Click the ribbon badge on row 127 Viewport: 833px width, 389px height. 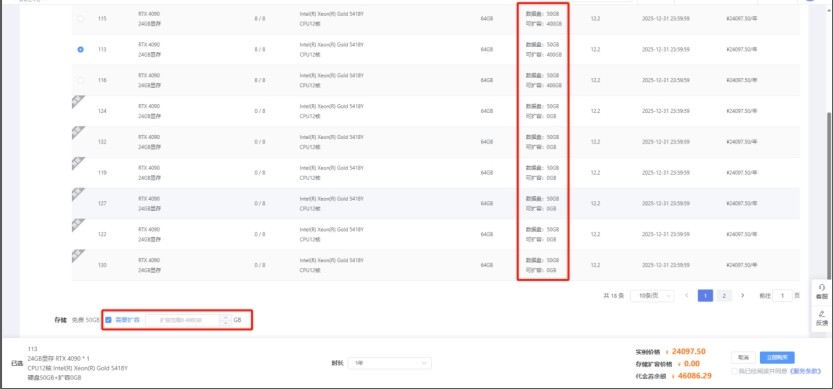(x=78, y=194)
